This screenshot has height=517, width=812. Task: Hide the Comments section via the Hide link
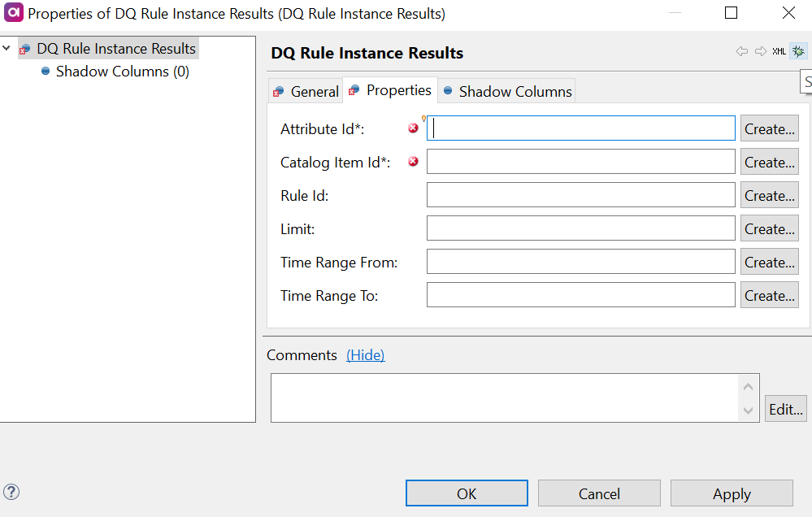[x=365, y=355]
